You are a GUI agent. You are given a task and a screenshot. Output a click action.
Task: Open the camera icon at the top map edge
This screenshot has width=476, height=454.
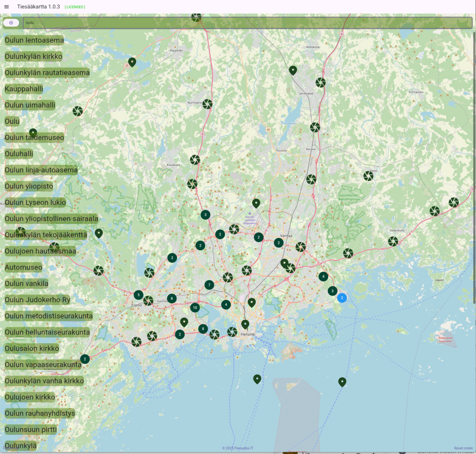point(196,17)
